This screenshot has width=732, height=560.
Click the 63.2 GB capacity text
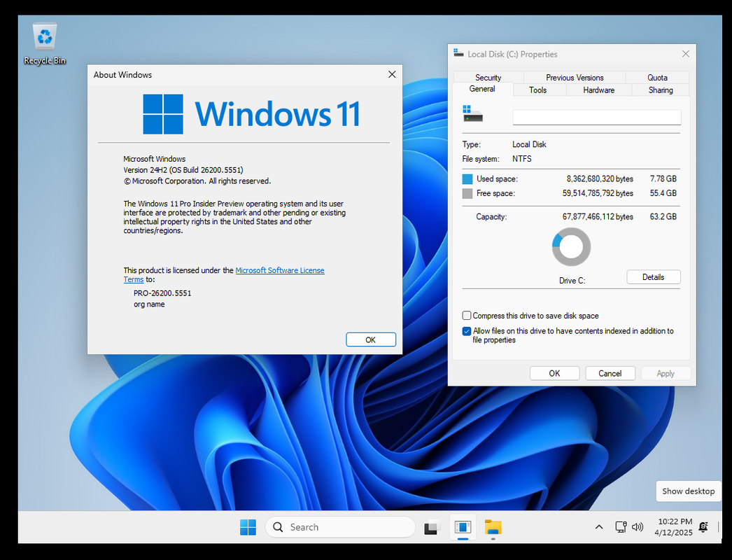tap(663, 217)
